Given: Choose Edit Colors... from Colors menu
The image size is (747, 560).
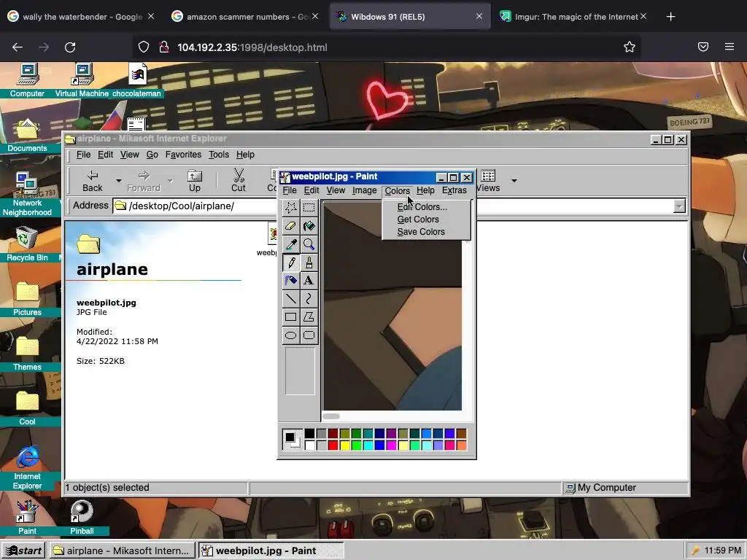Looking at the screenshot, I should 422,206.
